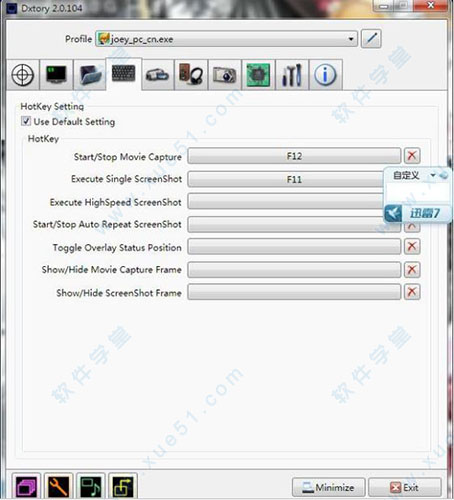Viewport: 454px width, 500px height.
Task: Expand the Profile dropdown joey_pc_cn.exe
Action: (x=226, y=39)
